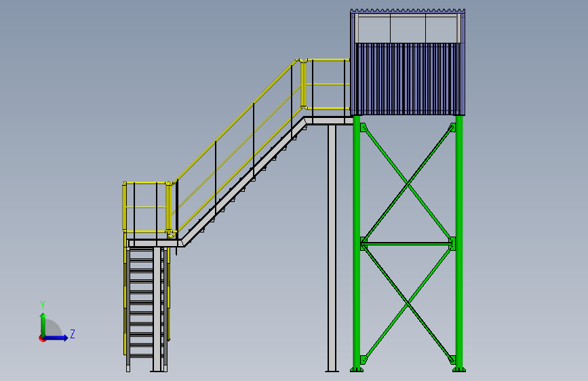Click the upper cross-brace intersection on the tower

click(408, 184)
